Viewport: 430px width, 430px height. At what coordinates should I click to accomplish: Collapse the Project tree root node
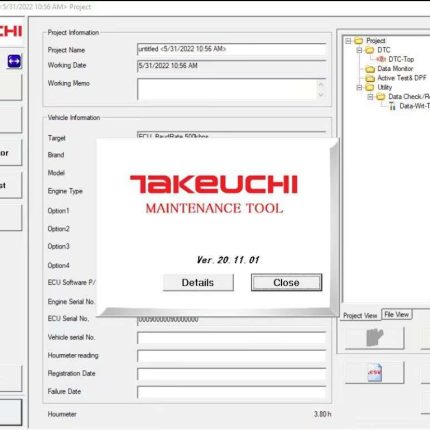tap(348, 41)
